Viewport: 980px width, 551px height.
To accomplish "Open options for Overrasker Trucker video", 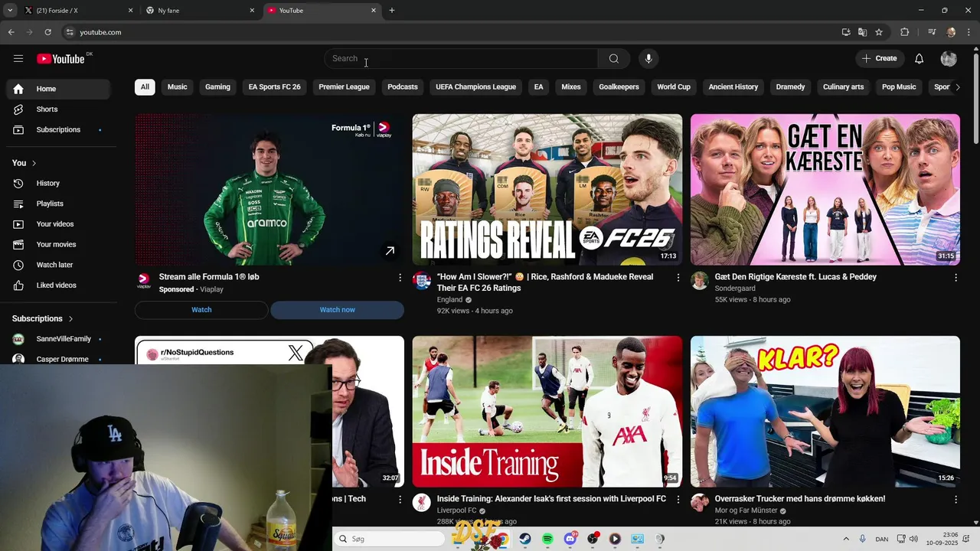I will (955, 500).
